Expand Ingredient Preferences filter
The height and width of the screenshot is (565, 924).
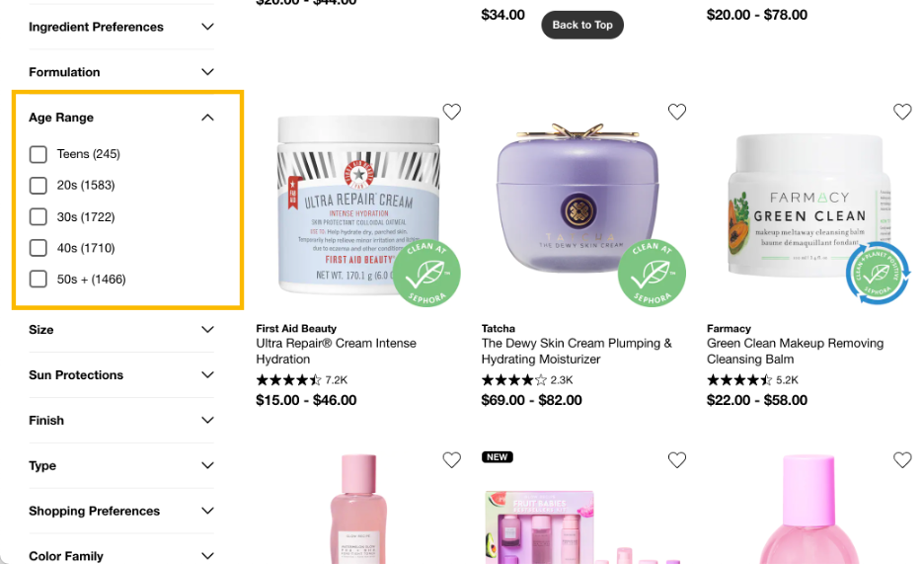coord(121,27)
